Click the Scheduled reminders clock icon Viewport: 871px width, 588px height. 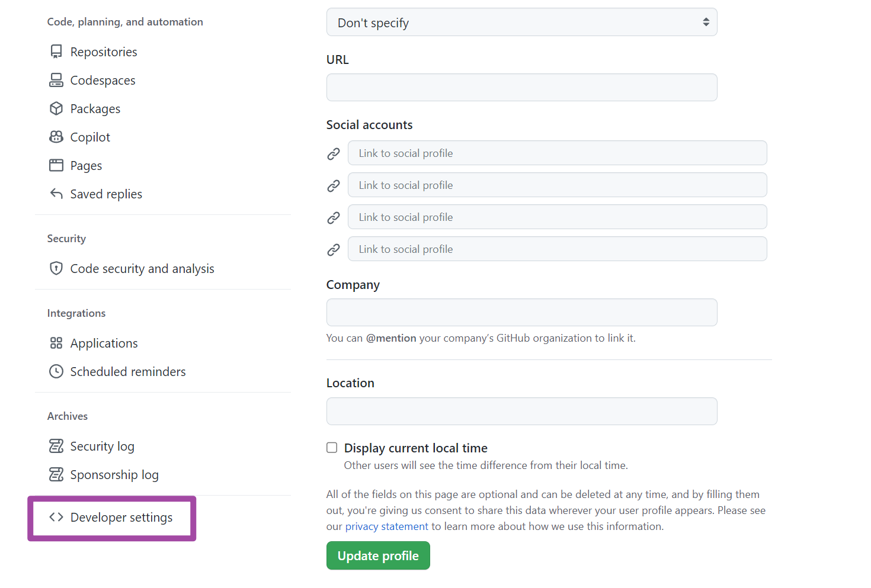click(x=56, y=371)
